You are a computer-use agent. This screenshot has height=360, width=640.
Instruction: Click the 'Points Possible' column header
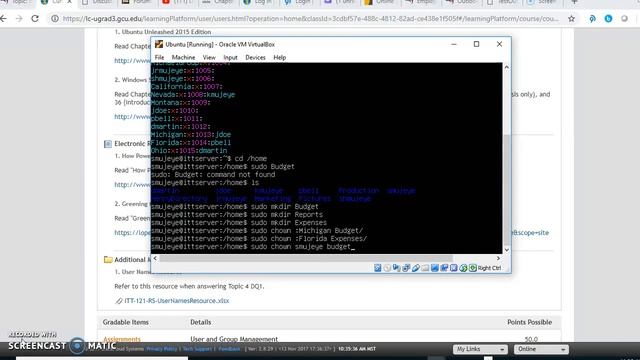click(529, 322)
